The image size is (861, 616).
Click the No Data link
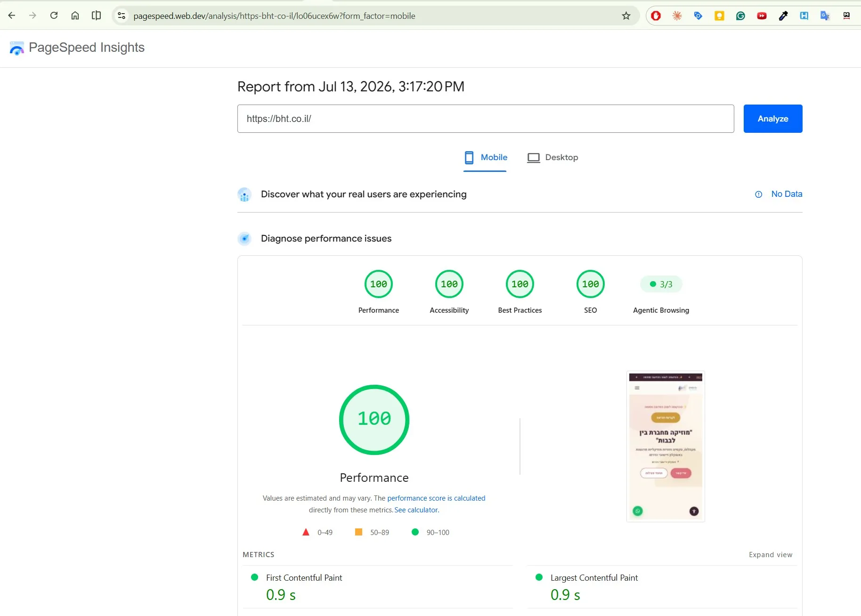click(787, 194)
